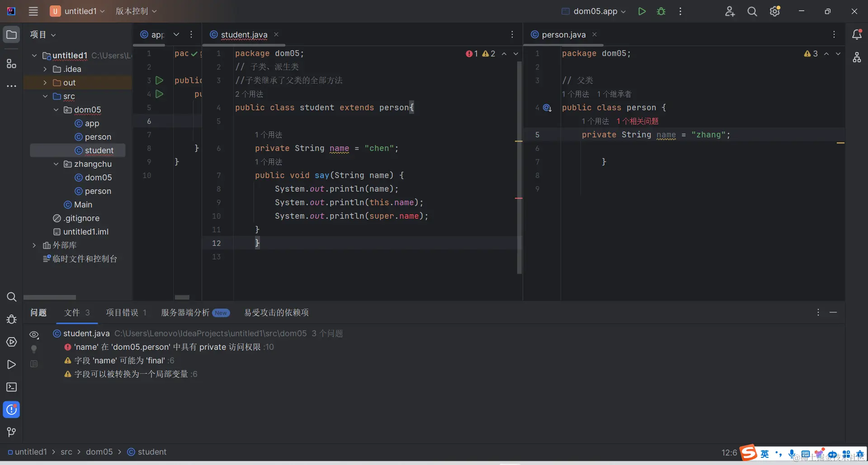The image size is (868, 465).
Task: Select the 易受攻击的依赖项 tab
Action: (276, 313)
